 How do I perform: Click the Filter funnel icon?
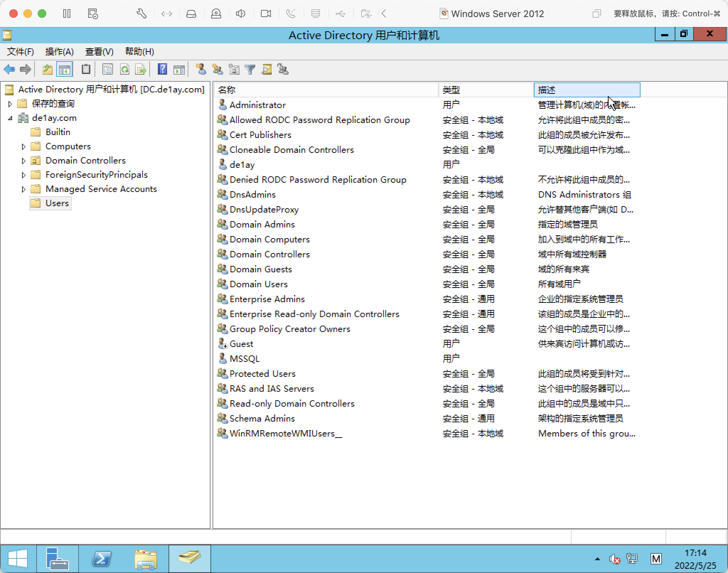250,69
